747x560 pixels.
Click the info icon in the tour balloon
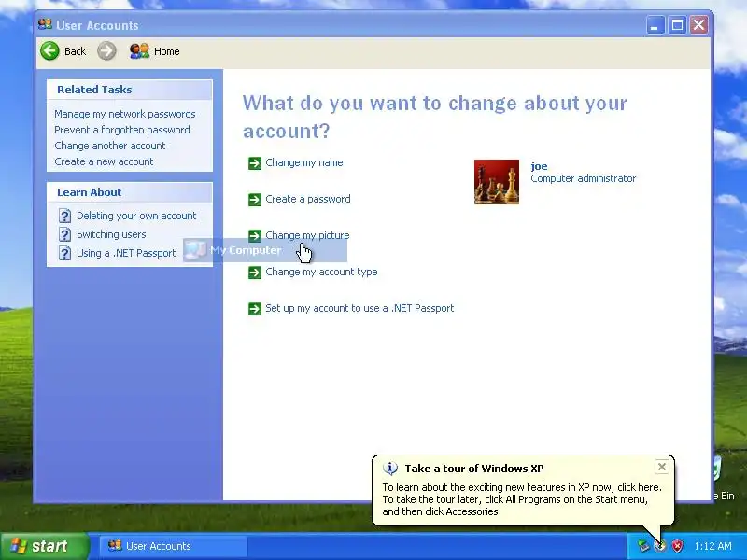click(x=390, y=469)
